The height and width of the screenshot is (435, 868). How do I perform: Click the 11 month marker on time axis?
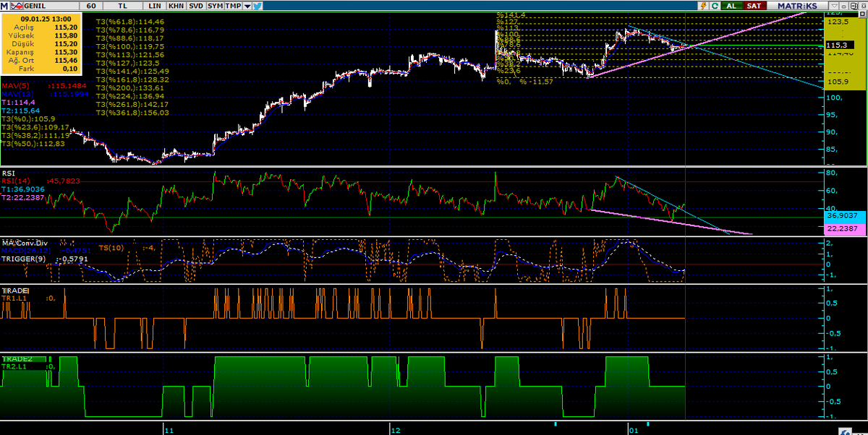(169, 430)
